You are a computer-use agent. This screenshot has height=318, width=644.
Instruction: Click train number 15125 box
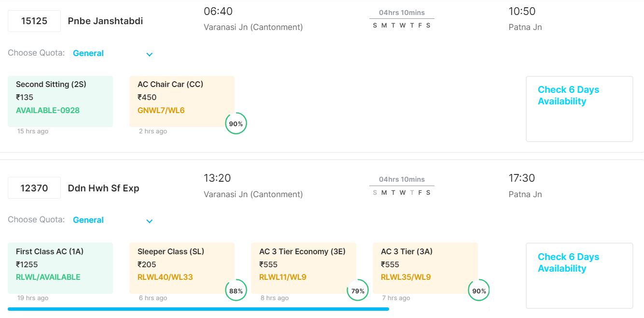pyautogui.click(x=34, y=21)
